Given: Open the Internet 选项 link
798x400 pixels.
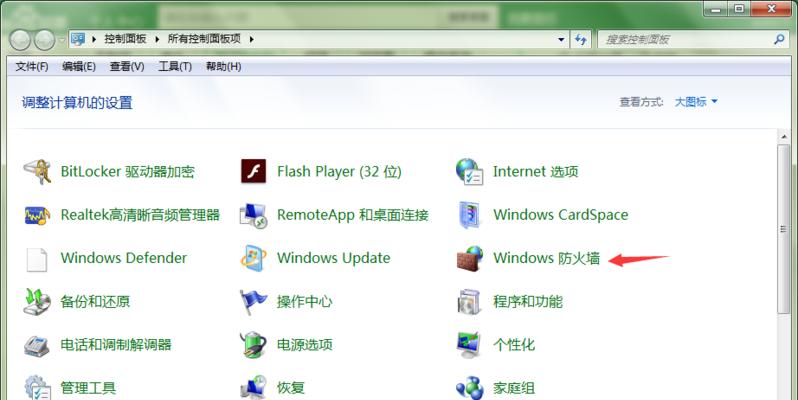Looking at the screenshot, I should coord(535,172).
